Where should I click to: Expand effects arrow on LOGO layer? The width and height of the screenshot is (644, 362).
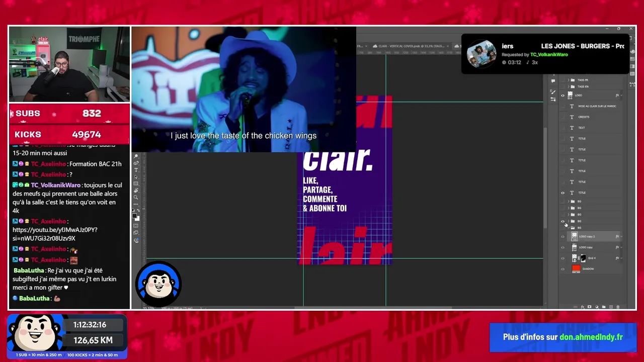click(x=621, y=96)
